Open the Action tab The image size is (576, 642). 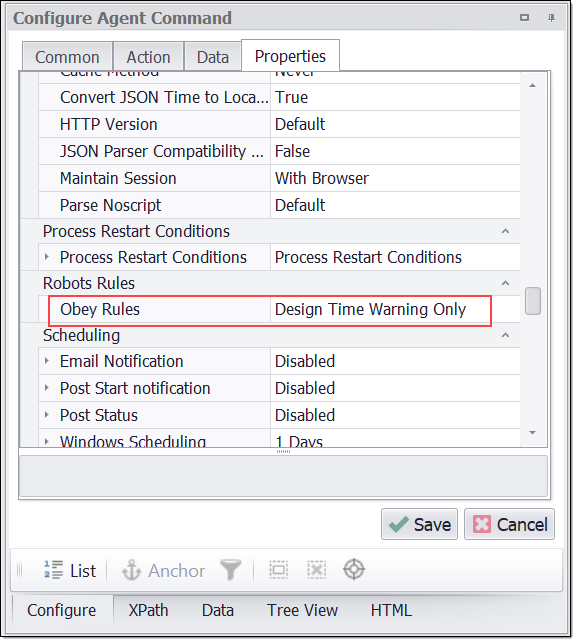click(148, 57)
